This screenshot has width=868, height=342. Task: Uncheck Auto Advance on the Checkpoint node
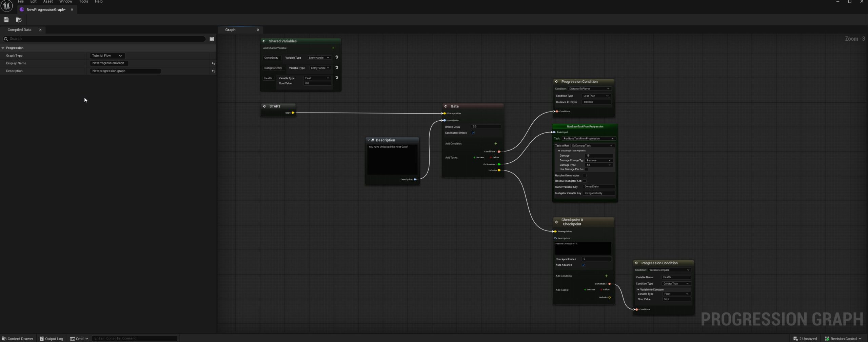tap(584, 265)
